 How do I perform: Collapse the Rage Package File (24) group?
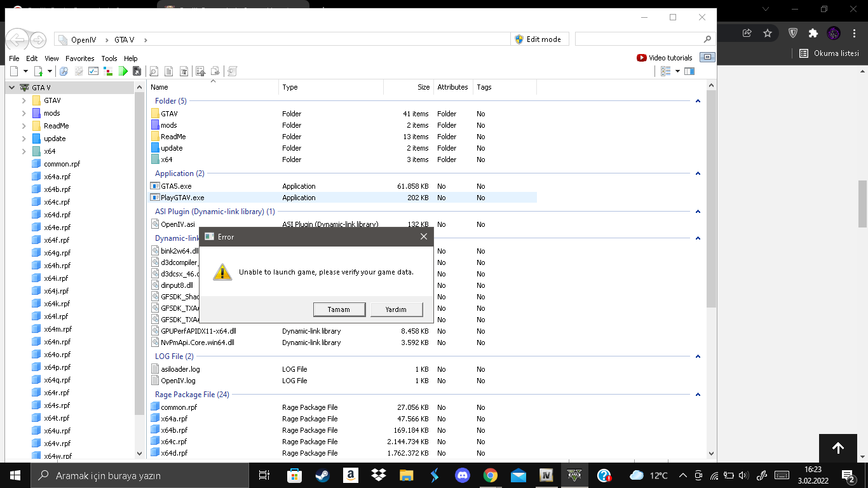[698, 395]
